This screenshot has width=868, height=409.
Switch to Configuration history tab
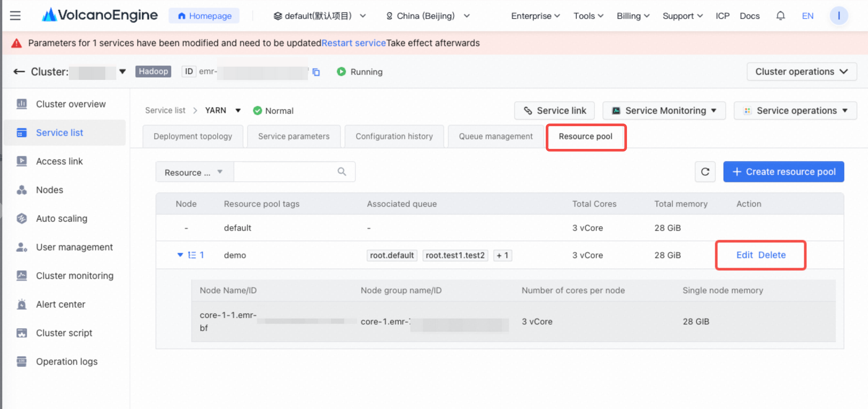(394, 136)
